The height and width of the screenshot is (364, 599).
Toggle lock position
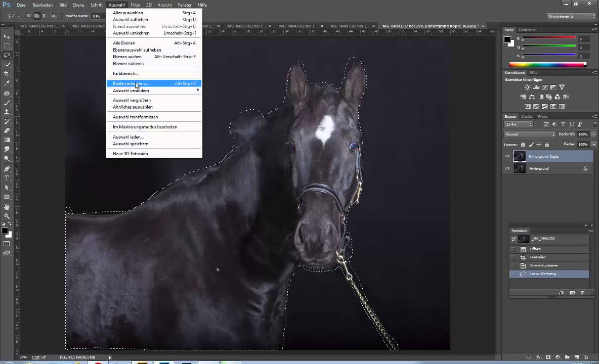click(539, 145)
